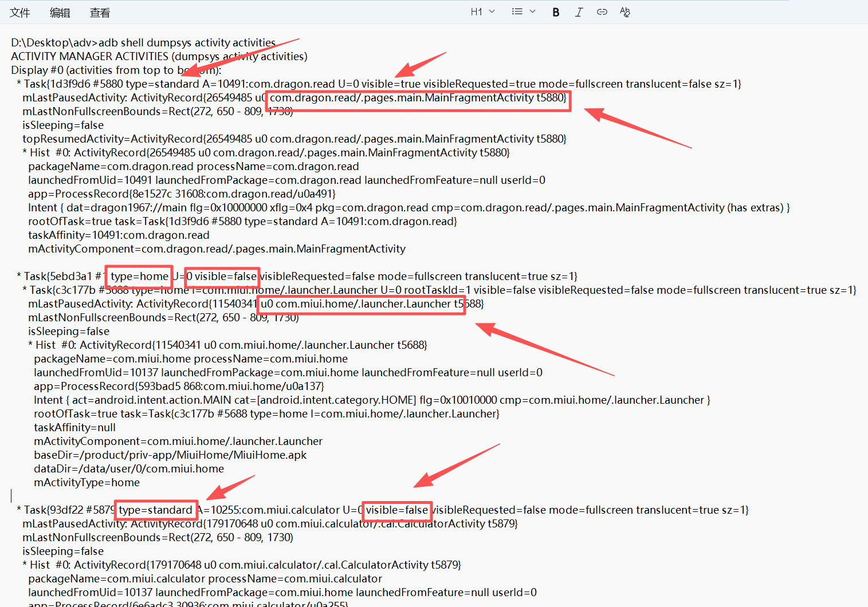The height and width of the screenshot is (607, 868).
Task: Open the 文件 menu
Action: (x=19, y=13)
